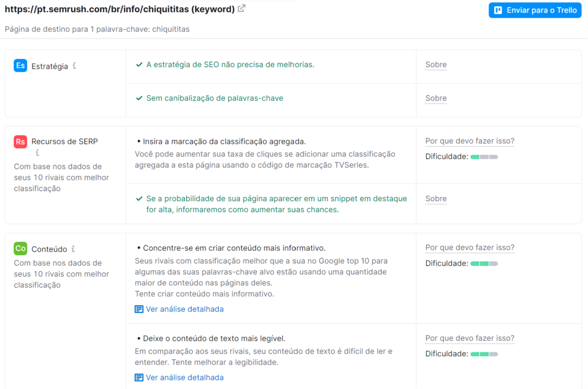Click the green Co Conteúdo badge icon
Image resolution: width=588 pixels, height=389 pixels.
pyautogui.click(x=21, y=248)
